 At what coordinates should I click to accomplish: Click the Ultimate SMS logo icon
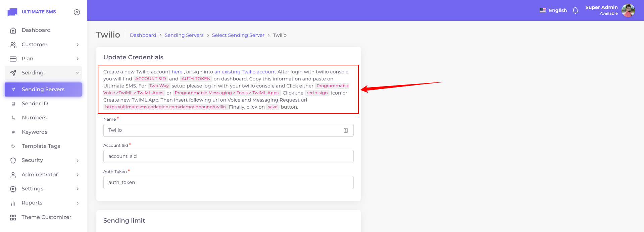12,12
